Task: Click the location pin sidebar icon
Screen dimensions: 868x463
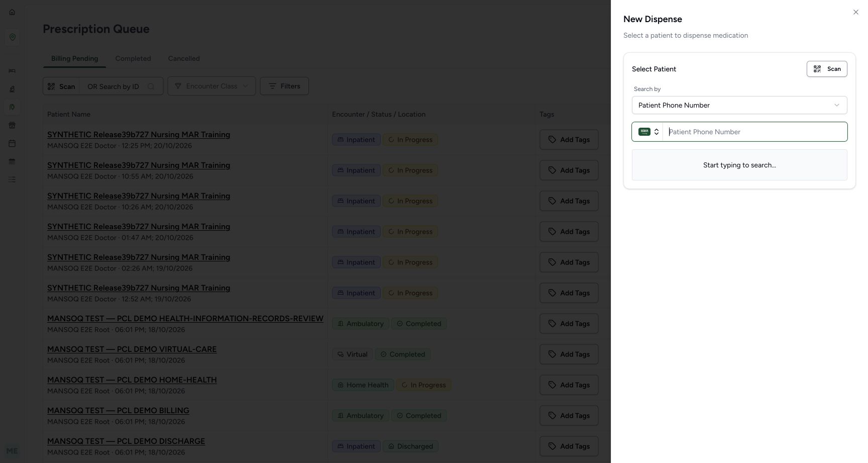Action: tap(12, 37)
